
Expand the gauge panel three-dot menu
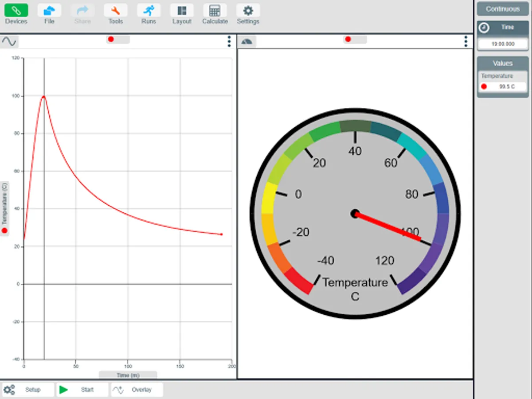click(x=465, y=42)
